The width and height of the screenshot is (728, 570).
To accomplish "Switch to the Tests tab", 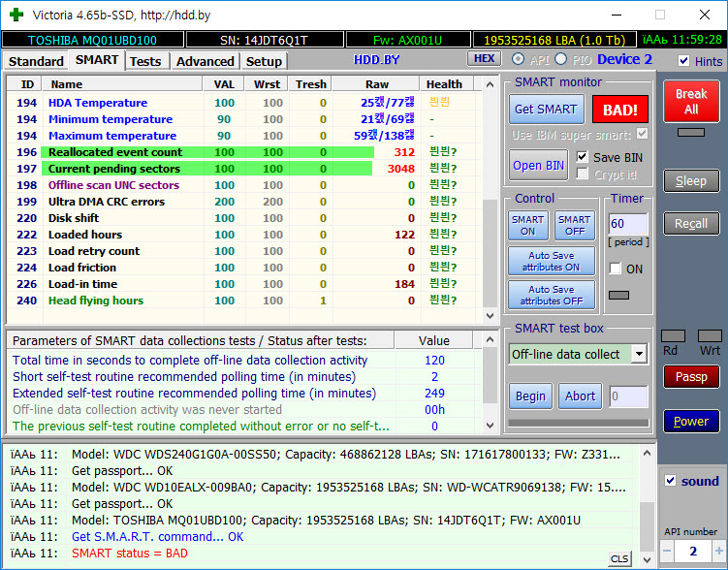I will pos(145,61).
